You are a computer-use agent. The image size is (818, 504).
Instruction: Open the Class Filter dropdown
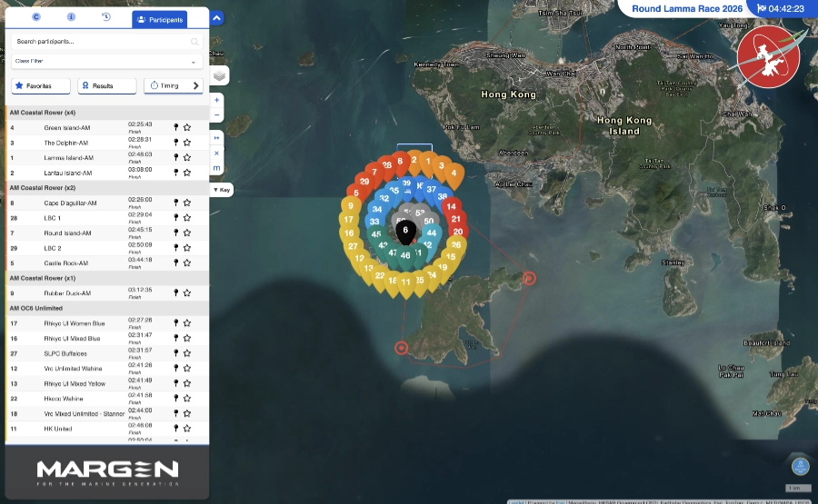pyautogui.click(x=107, y=61)
